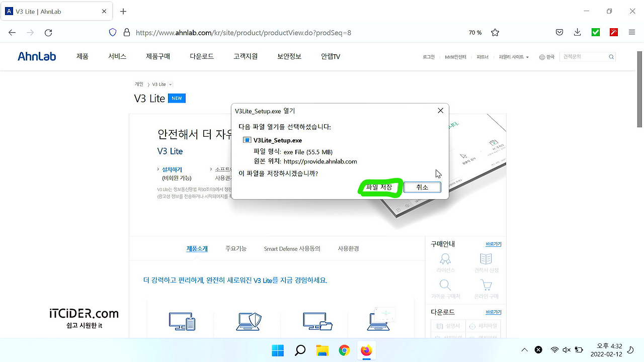Click inside the 견적문의 search field

coord(586,57)
